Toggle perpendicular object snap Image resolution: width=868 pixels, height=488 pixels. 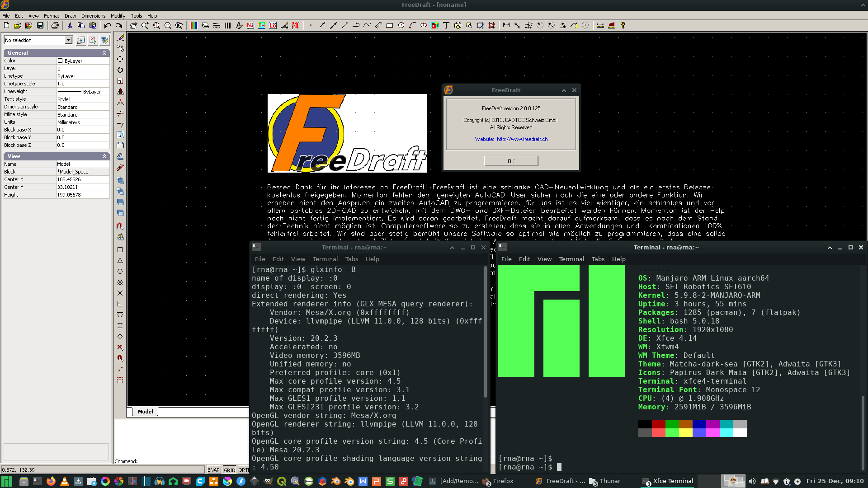coord(120,304)
